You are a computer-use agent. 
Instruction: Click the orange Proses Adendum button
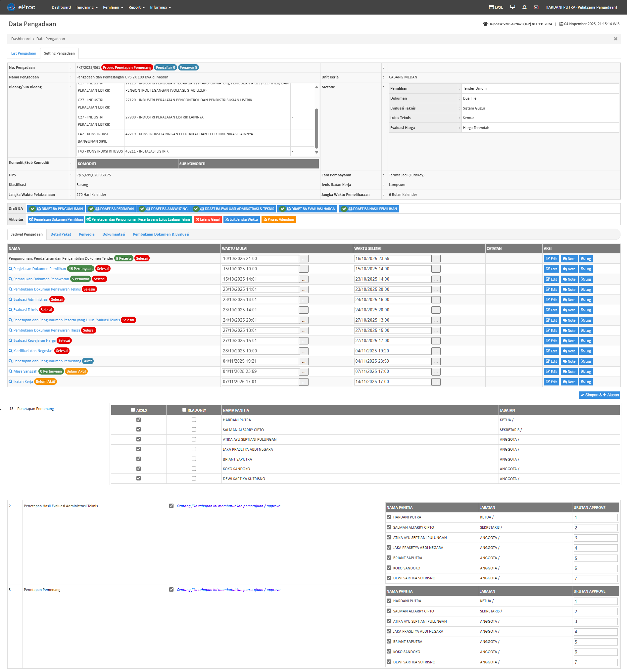click(x=279, y=220)
